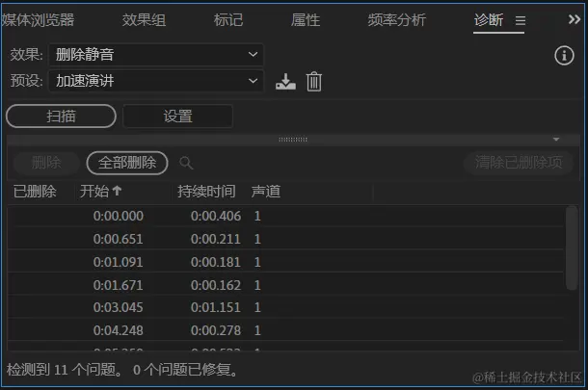The image size is (588, 390).
Task: Select the 诊断 tab
Action: pos(489,20)
